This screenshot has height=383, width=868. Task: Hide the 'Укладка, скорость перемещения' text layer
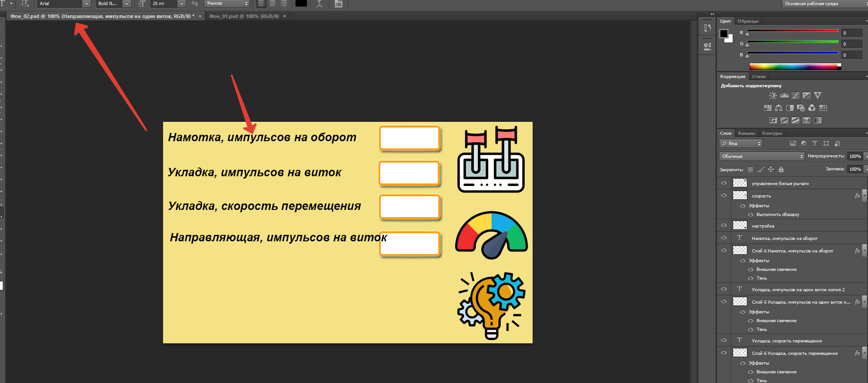(x=724, y=341)
